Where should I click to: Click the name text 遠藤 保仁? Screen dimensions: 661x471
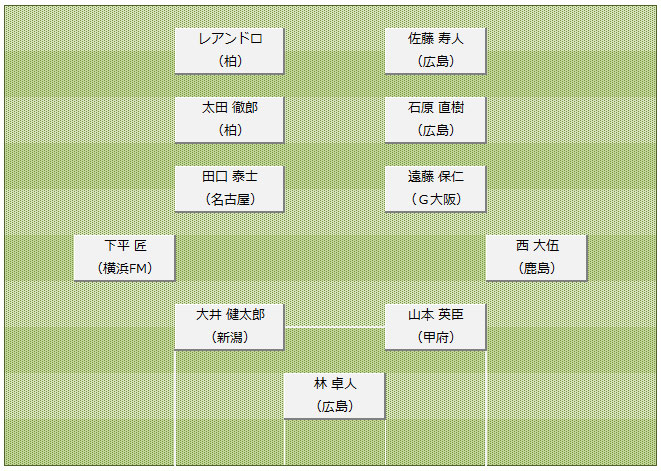click(x=436, y=177)
